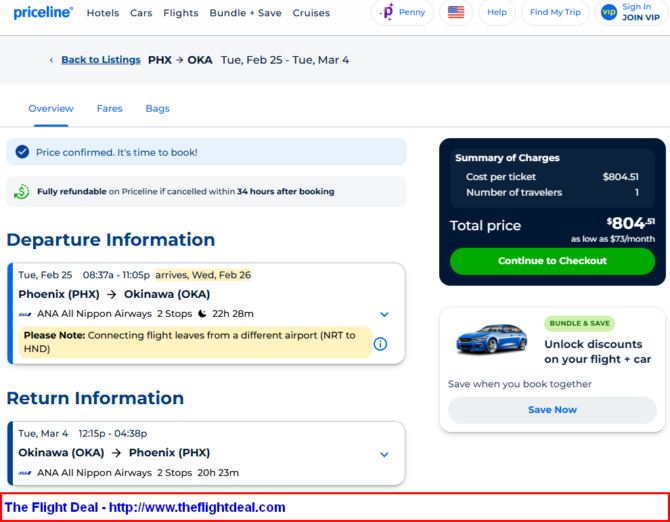
Task: Click the 20h 23m duration text
Action: (x=218, y=473)
